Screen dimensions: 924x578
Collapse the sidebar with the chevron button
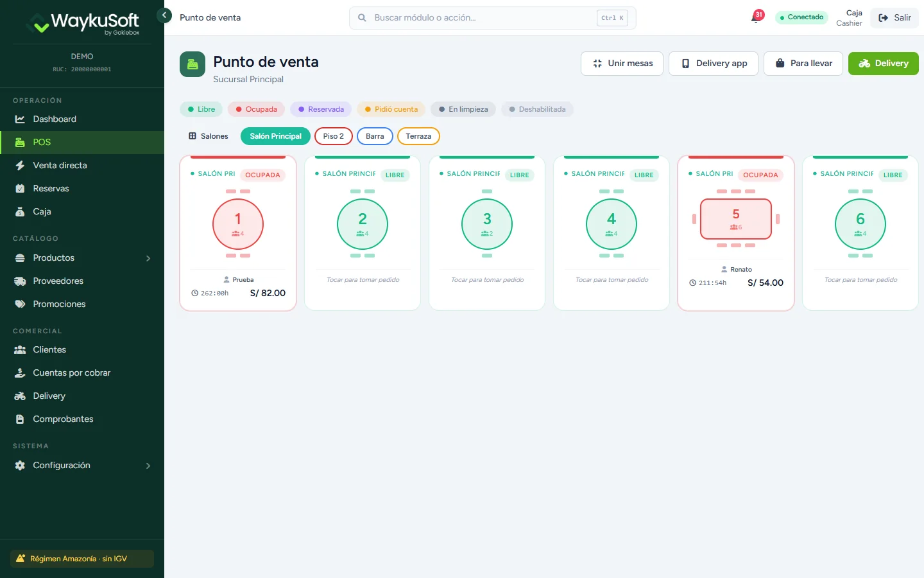164,15
